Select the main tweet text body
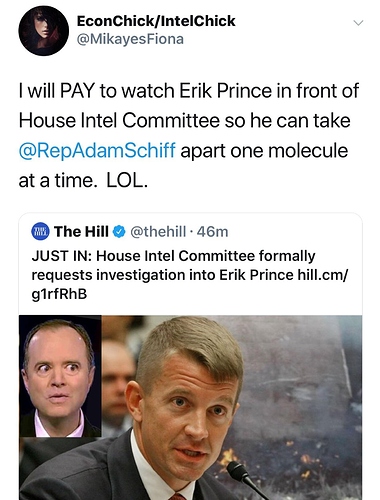 (189, 135)
